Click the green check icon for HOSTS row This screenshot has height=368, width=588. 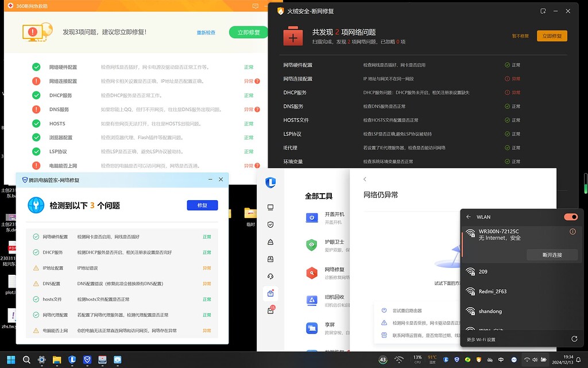click(x=36, y=124)
